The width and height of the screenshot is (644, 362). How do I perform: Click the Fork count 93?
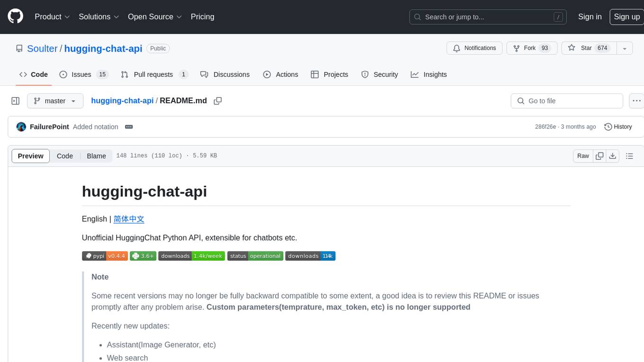[545, 48]
